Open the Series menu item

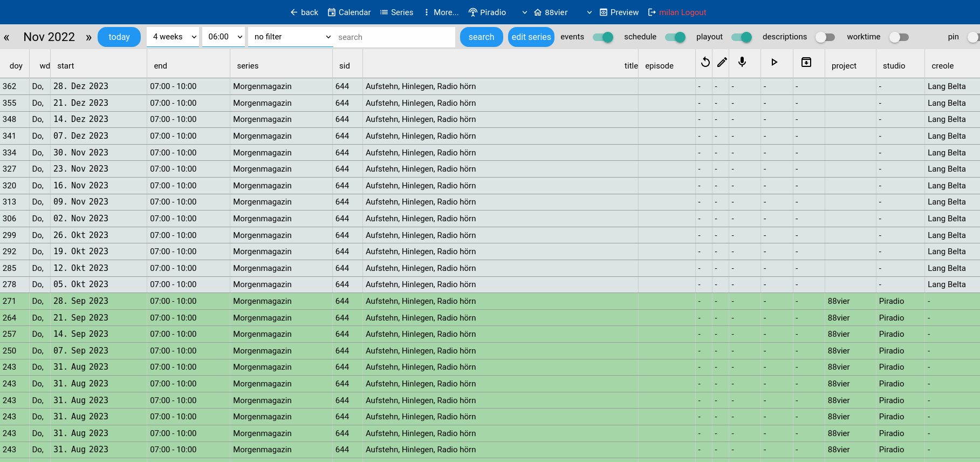pos(396,12)
